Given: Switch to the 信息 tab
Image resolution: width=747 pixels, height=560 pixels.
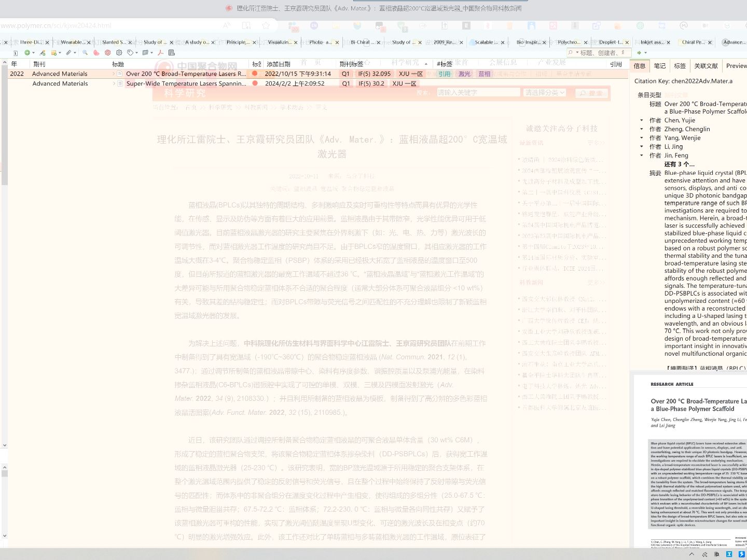Looking at the screenshot, I should click(x=640, y=66).
